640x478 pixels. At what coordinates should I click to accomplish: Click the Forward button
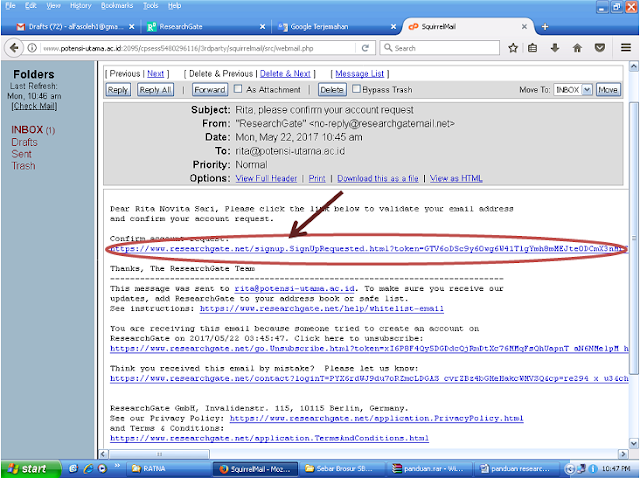click(210, 90)
